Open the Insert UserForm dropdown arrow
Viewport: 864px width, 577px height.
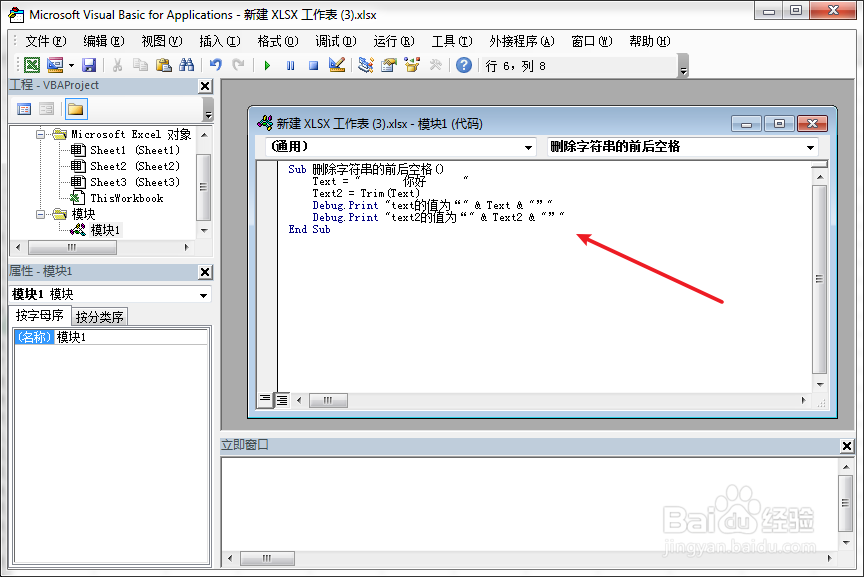(x=72, y=66)
